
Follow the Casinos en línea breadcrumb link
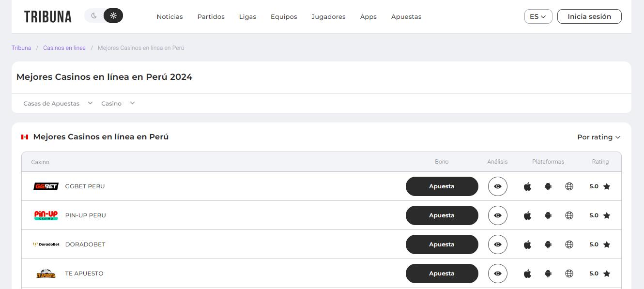click(64, 48)
